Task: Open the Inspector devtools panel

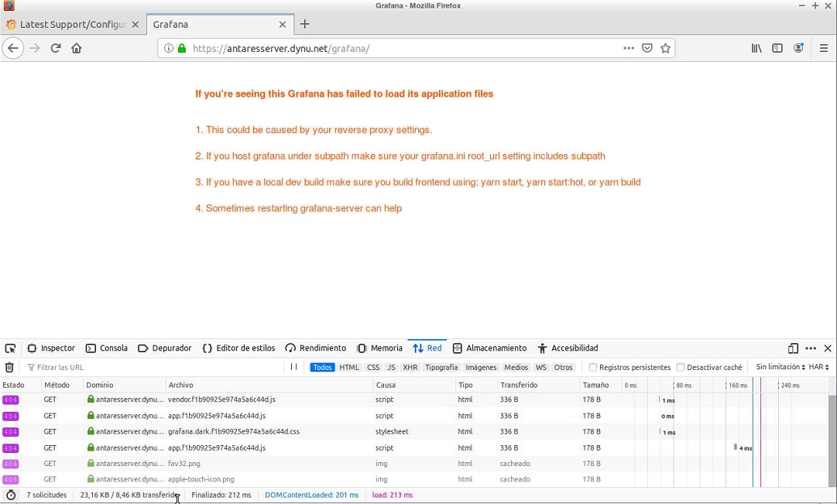Action: pyautogui.click(x=50, y=348)
